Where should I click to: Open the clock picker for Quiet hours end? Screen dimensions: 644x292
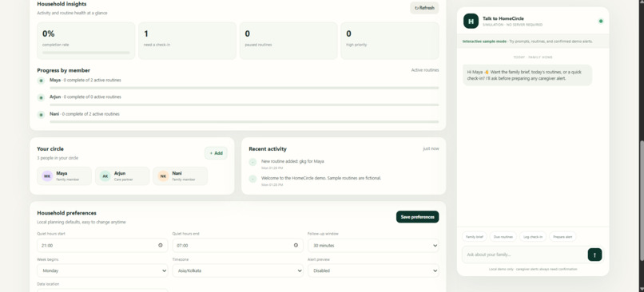coord(296,245)
